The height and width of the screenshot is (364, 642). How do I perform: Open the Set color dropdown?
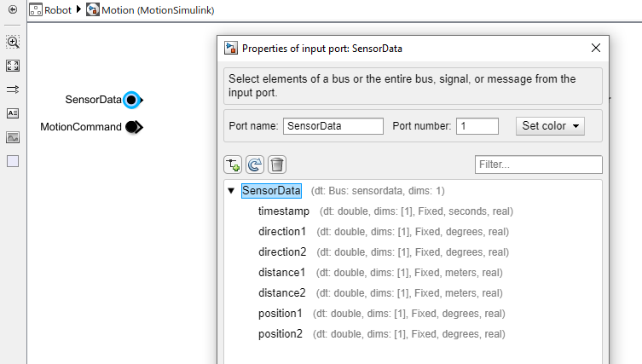click(550, 125)
